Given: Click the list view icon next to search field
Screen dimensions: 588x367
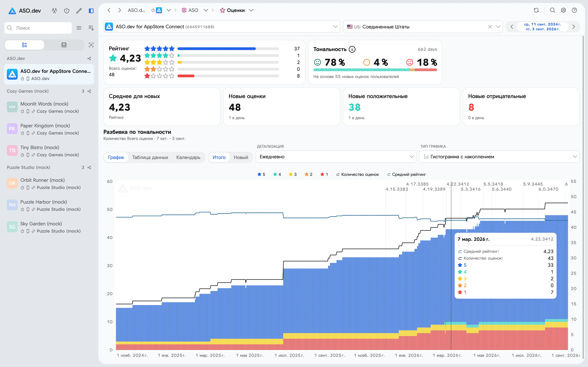Looking at the screenshot, I should click(79, 28).
